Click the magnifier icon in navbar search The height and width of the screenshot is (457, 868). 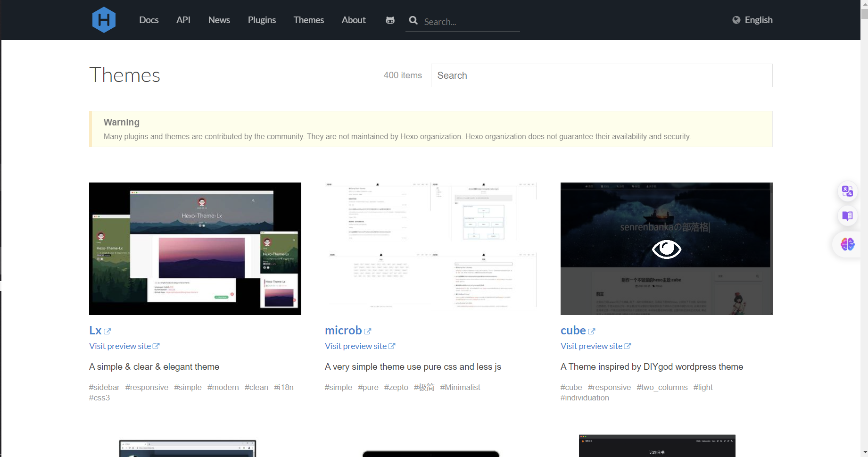point(413,20)
